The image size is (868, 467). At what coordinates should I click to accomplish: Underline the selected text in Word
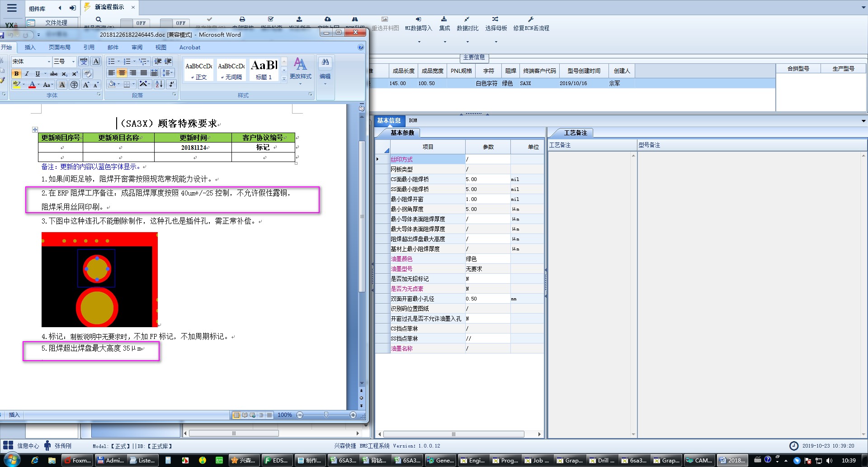[38, 74]
